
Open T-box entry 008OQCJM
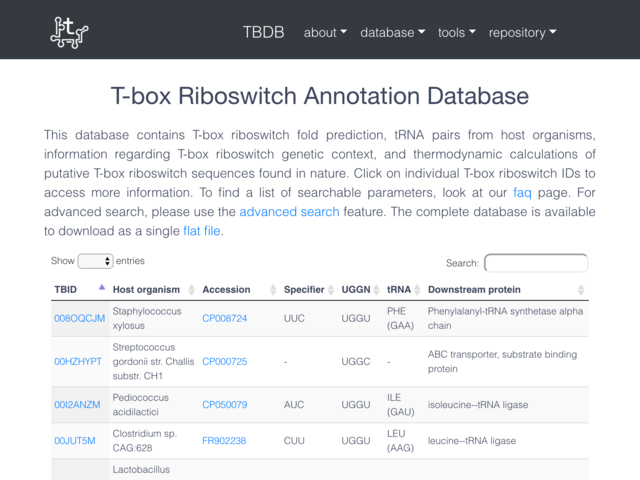[80, 318]
